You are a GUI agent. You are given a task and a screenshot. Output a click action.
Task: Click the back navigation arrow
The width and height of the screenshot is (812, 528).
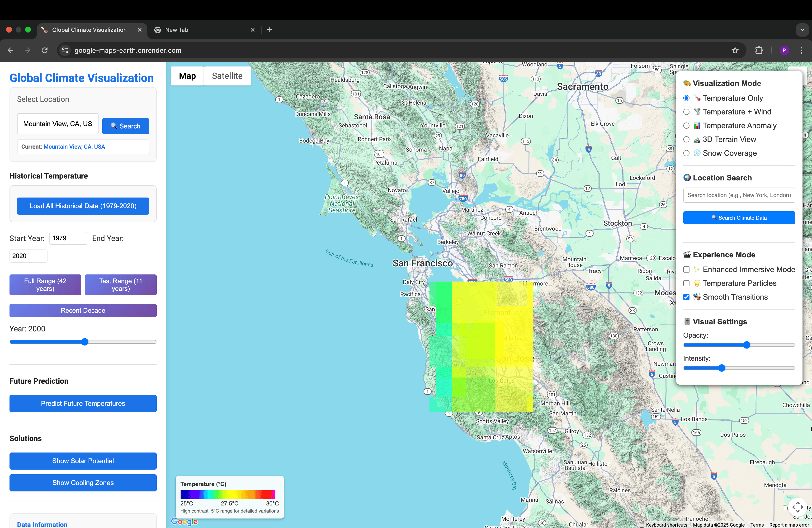11,51
